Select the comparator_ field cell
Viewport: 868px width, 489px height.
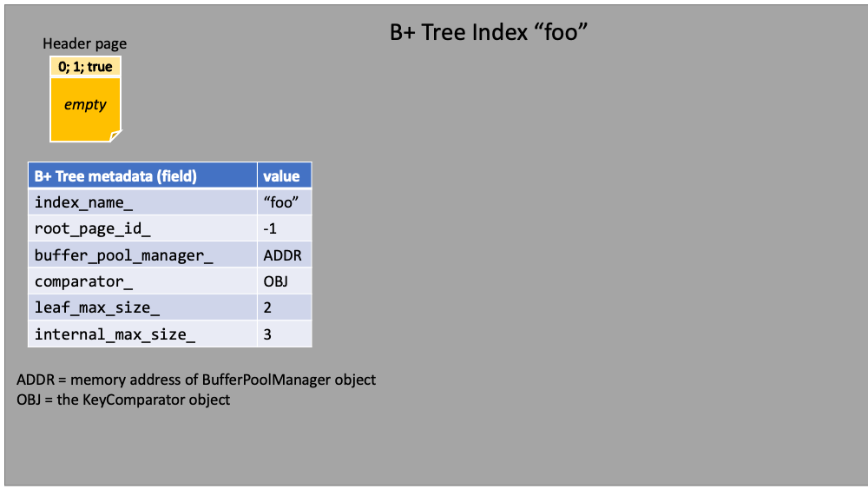click(143, 281)
